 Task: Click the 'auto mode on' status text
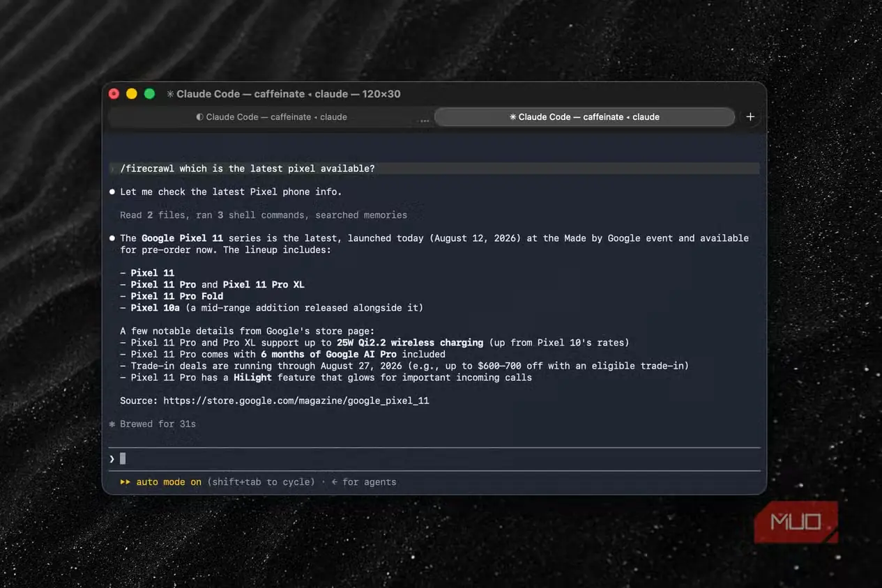pyautogui.click(x=169, y=482)
